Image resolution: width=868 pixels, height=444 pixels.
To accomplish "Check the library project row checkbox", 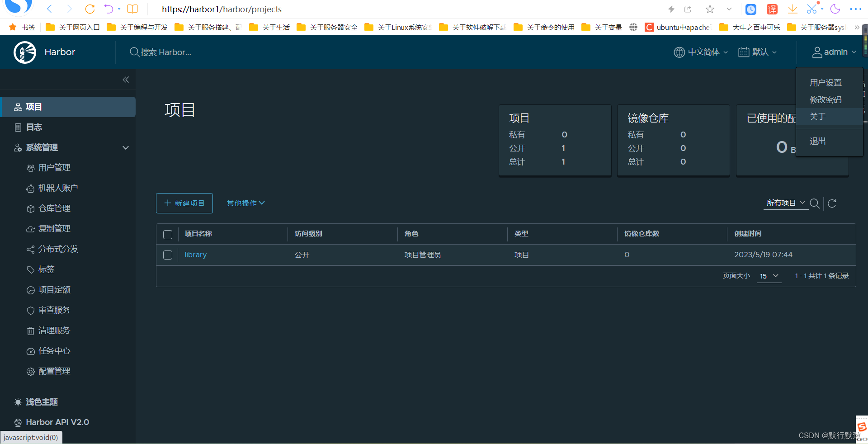I will click(x=168, y=255).
